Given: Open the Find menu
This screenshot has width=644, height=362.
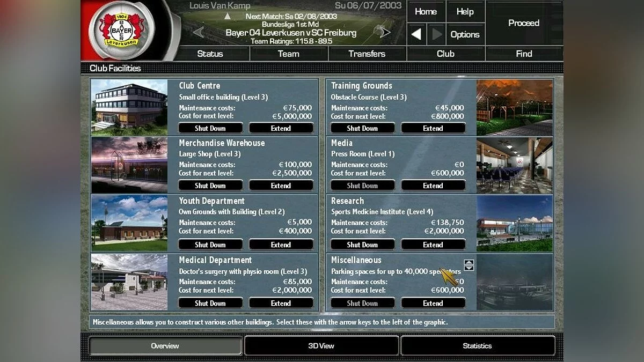Looking at the screenshot, I should coord(524,54).
